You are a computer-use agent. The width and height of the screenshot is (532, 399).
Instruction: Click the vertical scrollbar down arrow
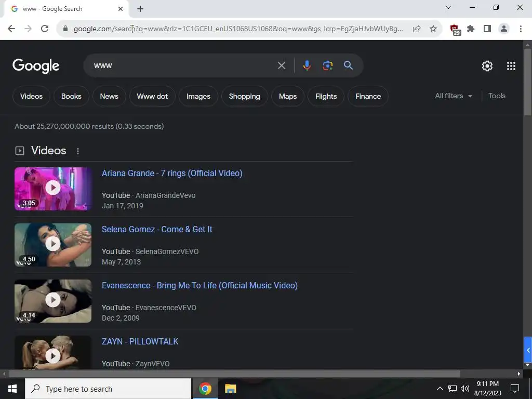527,365
